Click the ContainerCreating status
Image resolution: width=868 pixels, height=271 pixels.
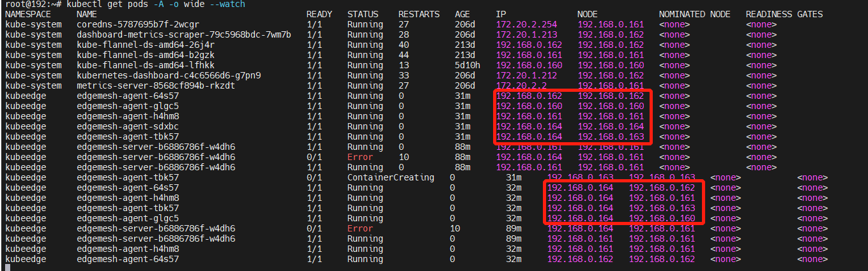[391, 177]
